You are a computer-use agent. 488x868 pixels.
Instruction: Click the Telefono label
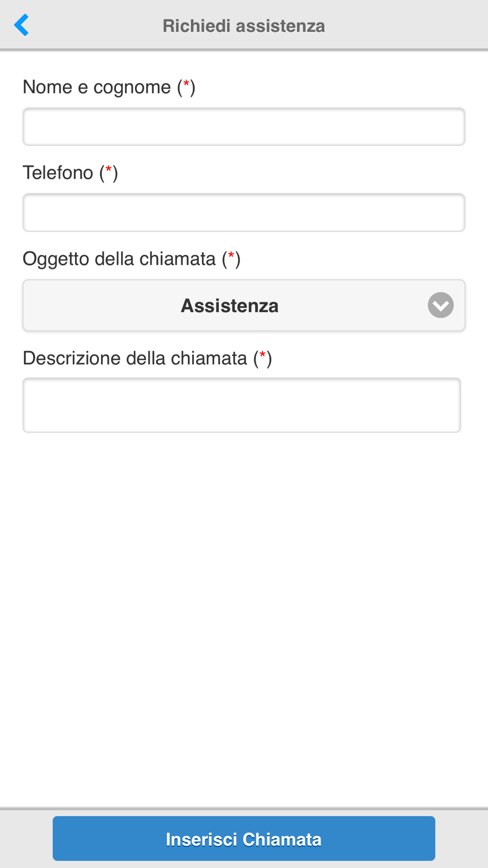tap(70, 173)
